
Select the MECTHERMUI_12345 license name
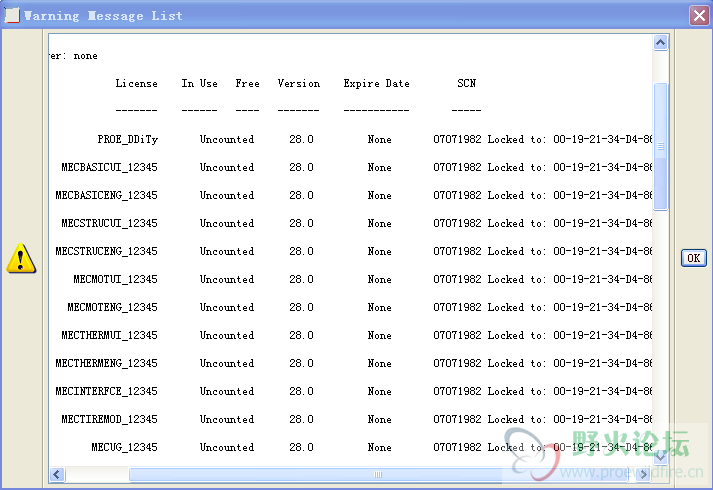tap(109, 335)
